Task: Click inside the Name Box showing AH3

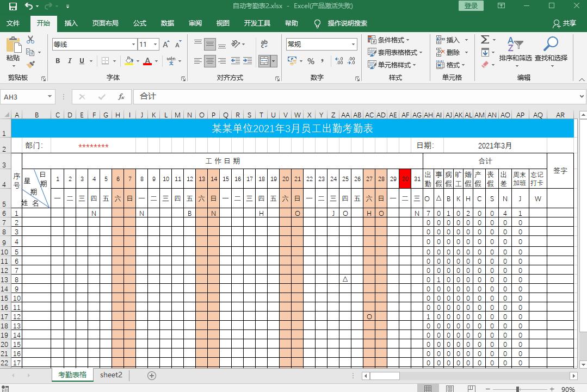Action: point(23,96)
